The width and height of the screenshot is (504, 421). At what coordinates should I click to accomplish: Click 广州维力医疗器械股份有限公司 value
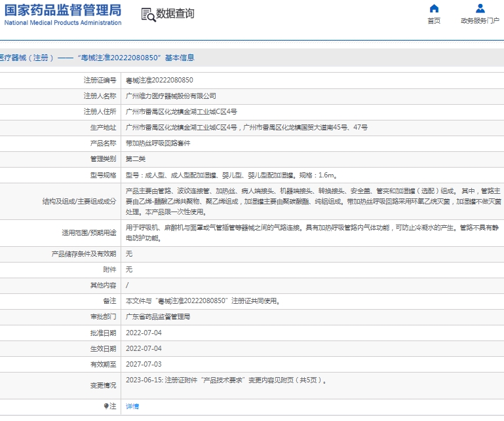170,96
